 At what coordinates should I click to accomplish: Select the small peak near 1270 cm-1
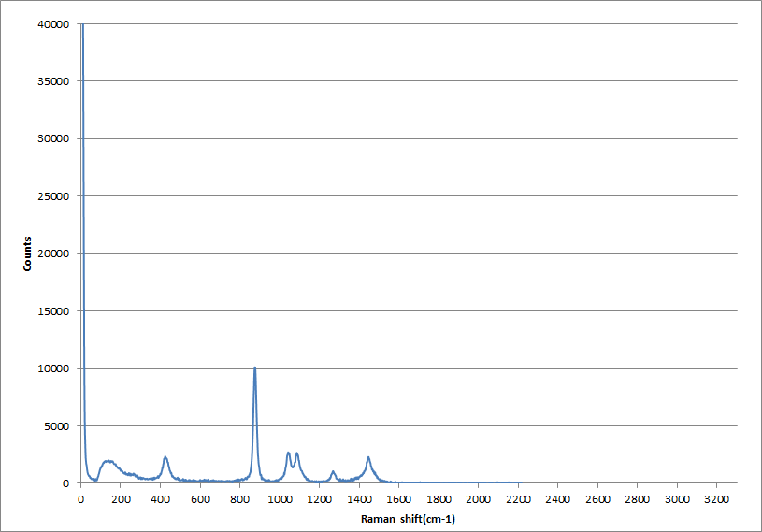point(333,472)
